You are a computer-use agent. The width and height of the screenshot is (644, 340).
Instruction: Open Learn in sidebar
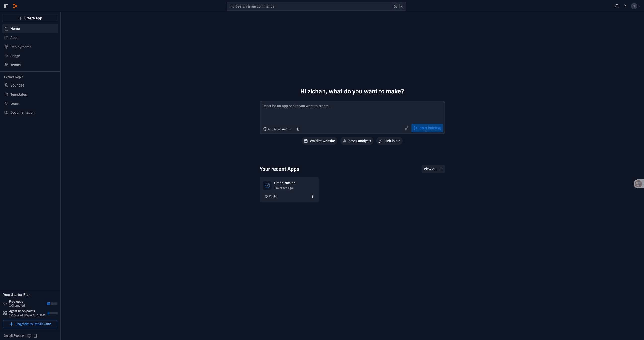point(30,103)
